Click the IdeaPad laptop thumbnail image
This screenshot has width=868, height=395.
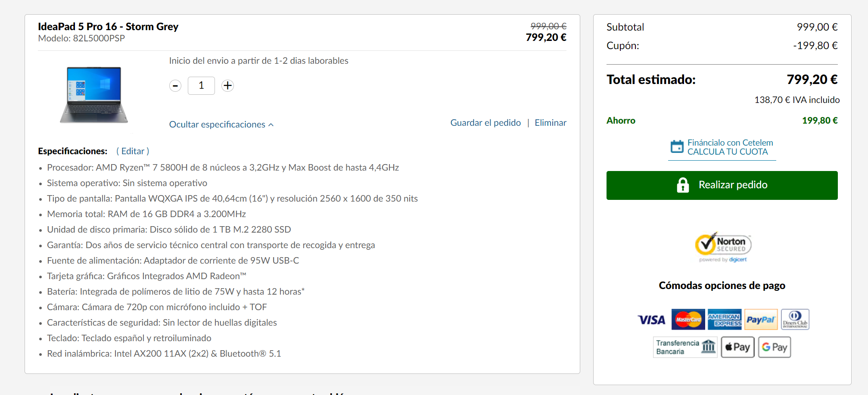[94, 95]
